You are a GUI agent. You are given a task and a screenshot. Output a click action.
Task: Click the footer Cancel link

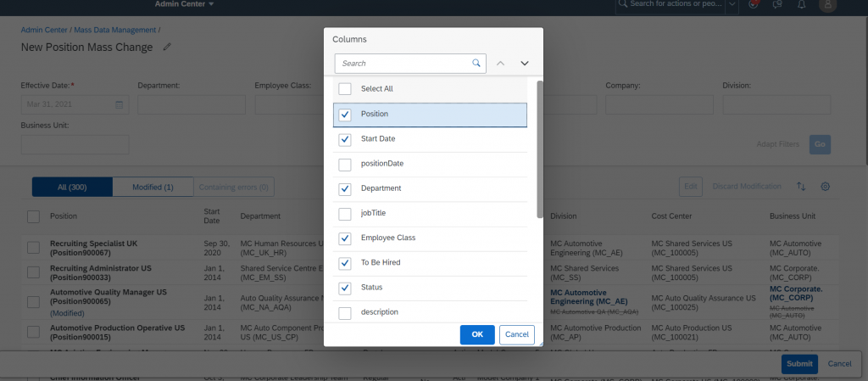point(839,364)
